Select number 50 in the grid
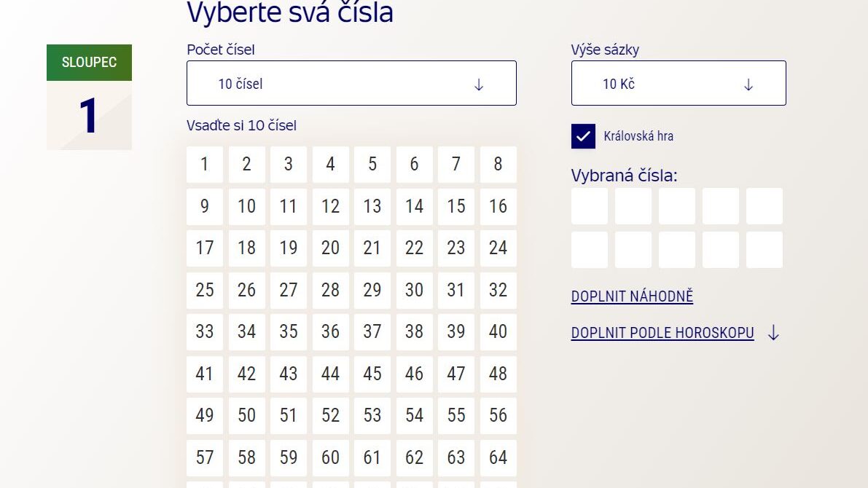 click(246, 416)
